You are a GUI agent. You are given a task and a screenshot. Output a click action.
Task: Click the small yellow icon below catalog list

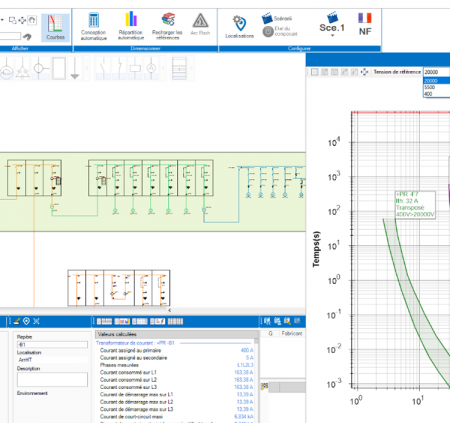pos(265,387)
